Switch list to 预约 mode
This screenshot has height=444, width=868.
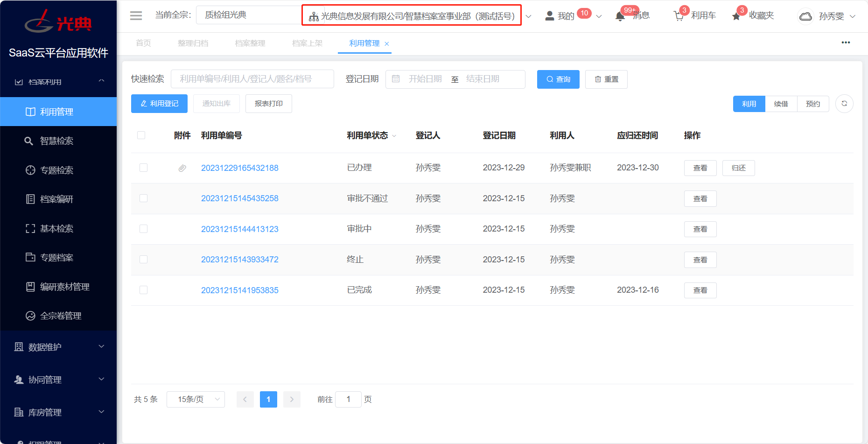coord(813,104)
